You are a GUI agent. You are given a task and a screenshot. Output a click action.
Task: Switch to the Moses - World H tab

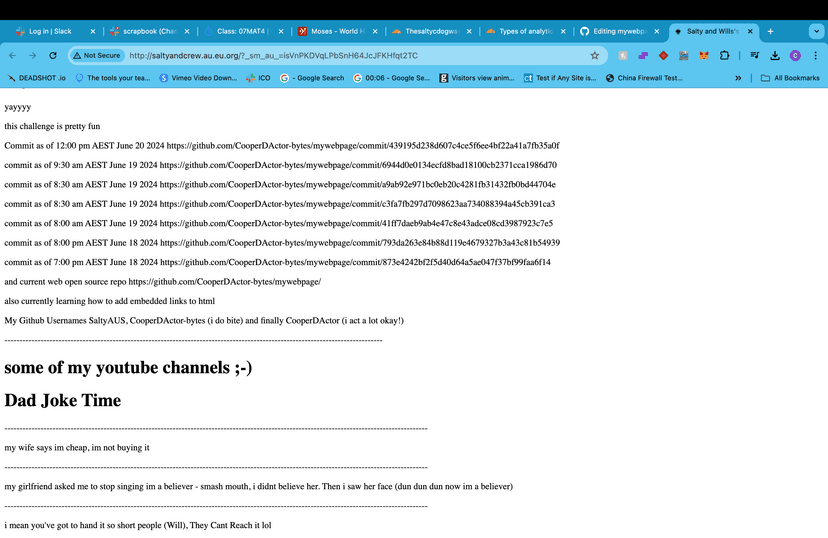pos(337,31)
